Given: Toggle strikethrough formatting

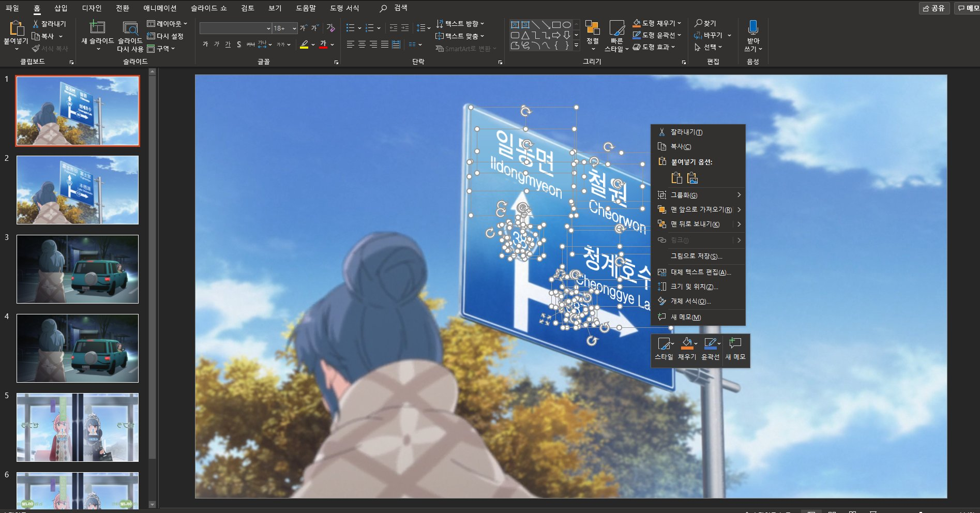Looking at the screenshot, I should [250, 44].
